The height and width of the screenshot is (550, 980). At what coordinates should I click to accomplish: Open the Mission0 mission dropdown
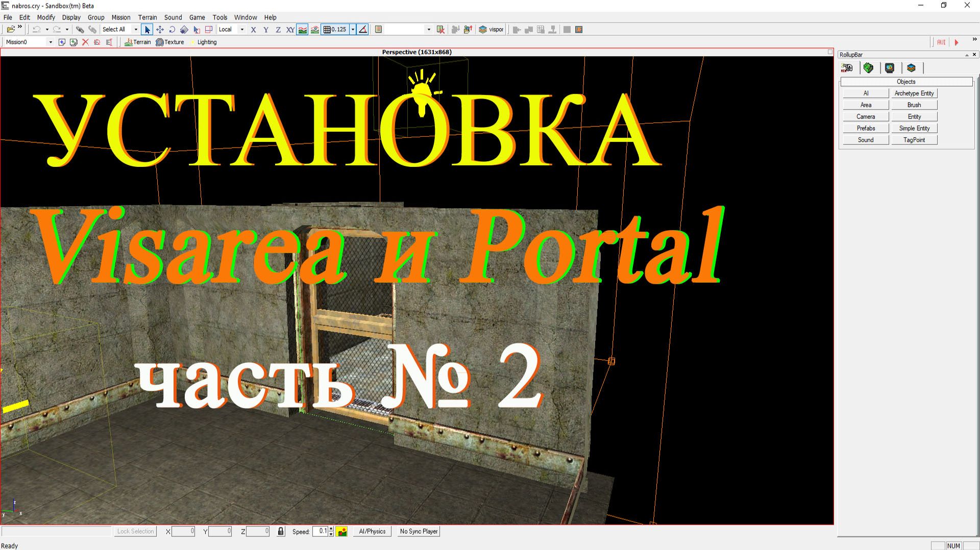coord(50,42)
